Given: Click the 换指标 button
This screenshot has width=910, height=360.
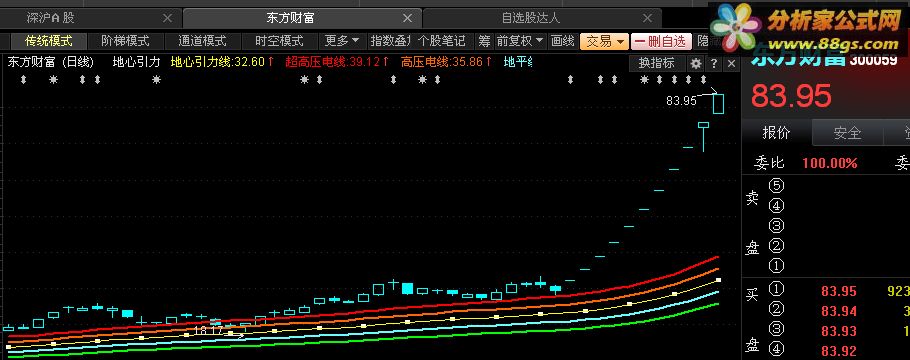Looking at the screenshot, I should tap(656, 63).
